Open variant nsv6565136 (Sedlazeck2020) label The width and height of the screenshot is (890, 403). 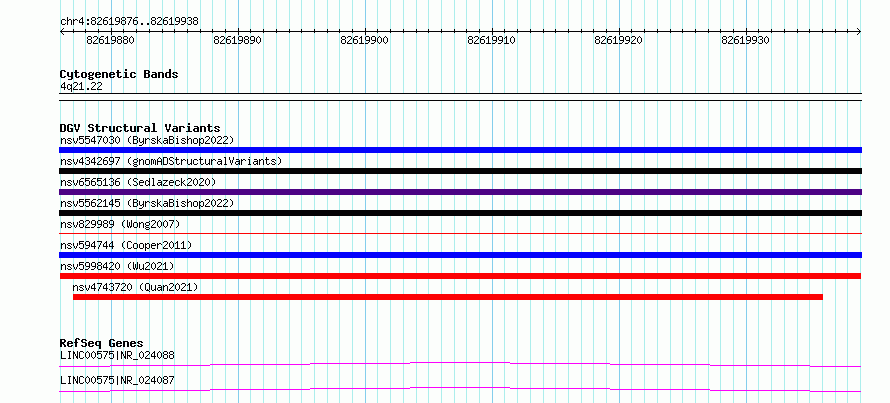coord(138,182)
